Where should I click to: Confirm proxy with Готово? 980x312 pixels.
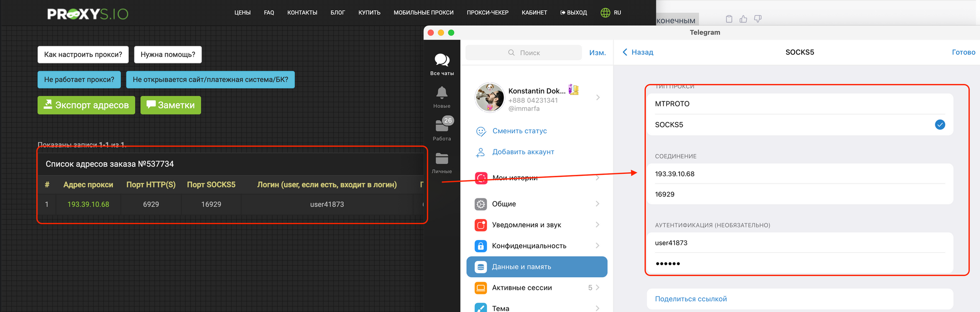[x=963, y=52]
